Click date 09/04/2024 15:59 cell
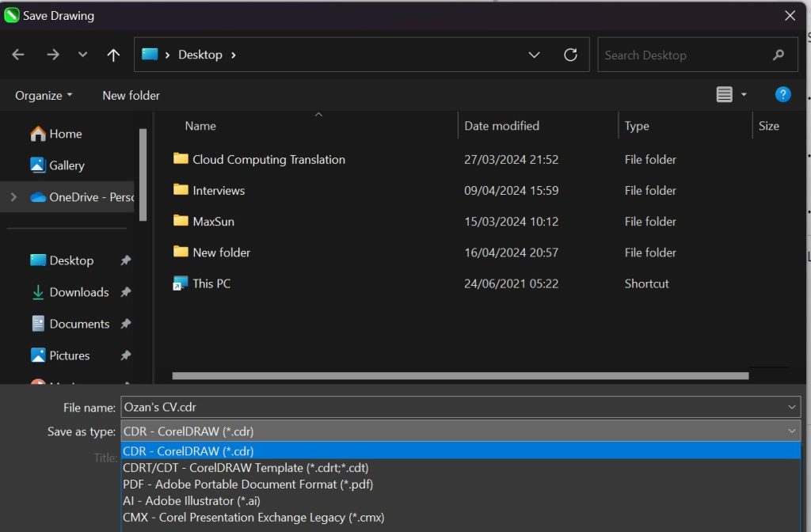 point(511,191)
